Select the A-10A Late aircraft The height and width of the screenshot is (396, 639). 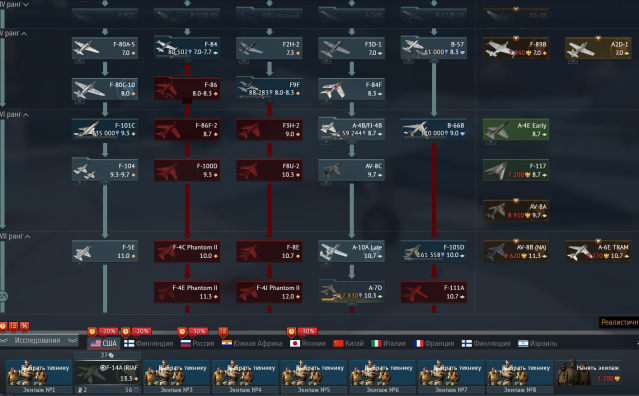click(x=351, y=251)
